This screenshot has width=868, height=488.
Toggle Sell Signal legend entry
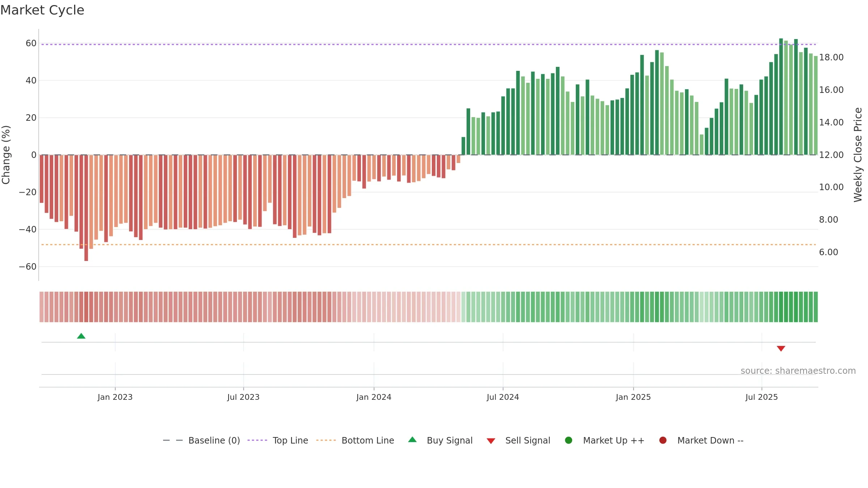(518, 440)
